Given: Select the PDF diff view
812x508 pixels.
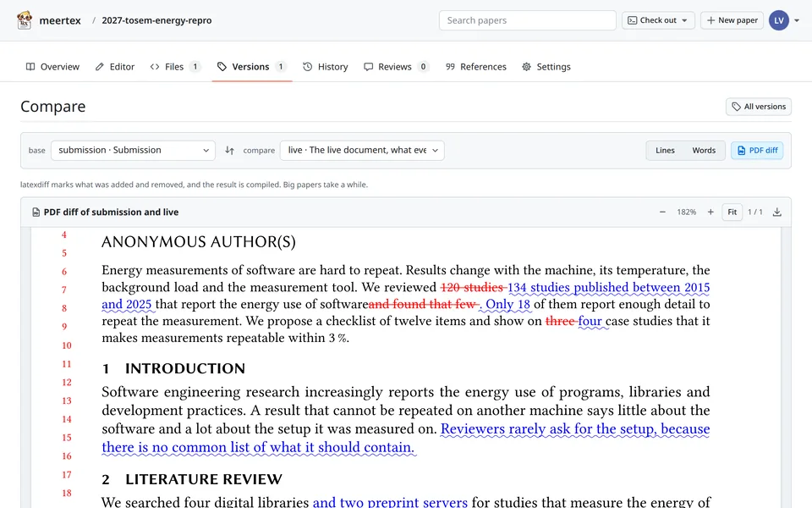Looking at the screenshot, I should [757, 151].
